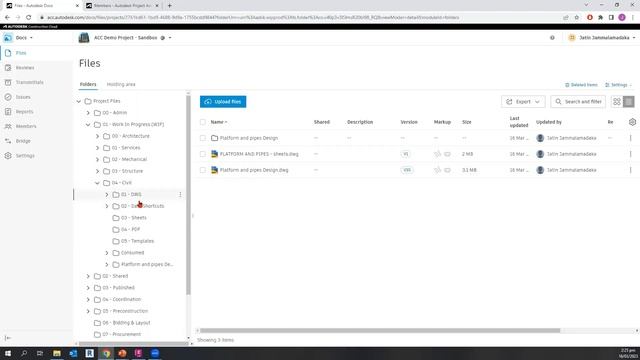Switch to the Members browser tab
The image size is (640, 360).
point(121,6)
